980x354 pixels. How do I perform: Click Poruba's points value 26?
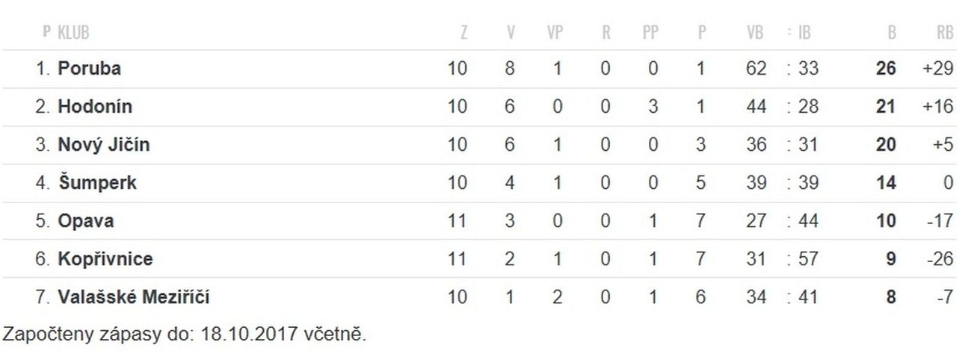886,69
